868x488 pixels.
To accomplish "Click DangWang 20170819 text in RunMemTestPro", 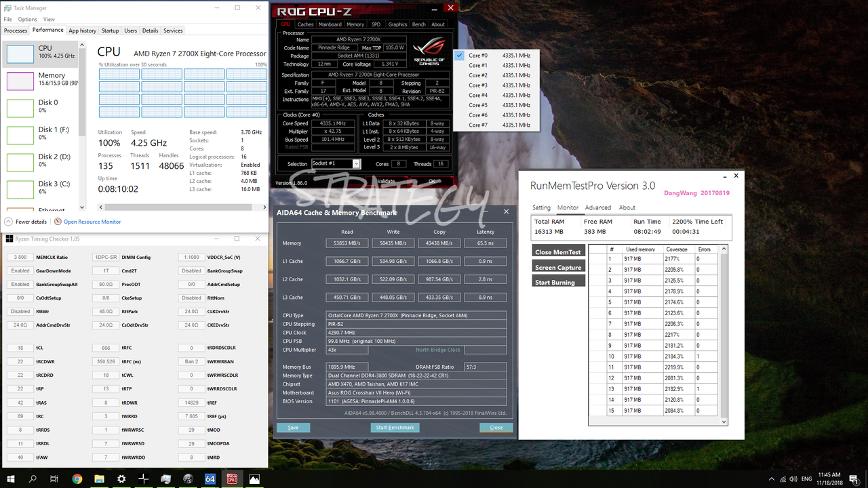I will click(696, 192).
